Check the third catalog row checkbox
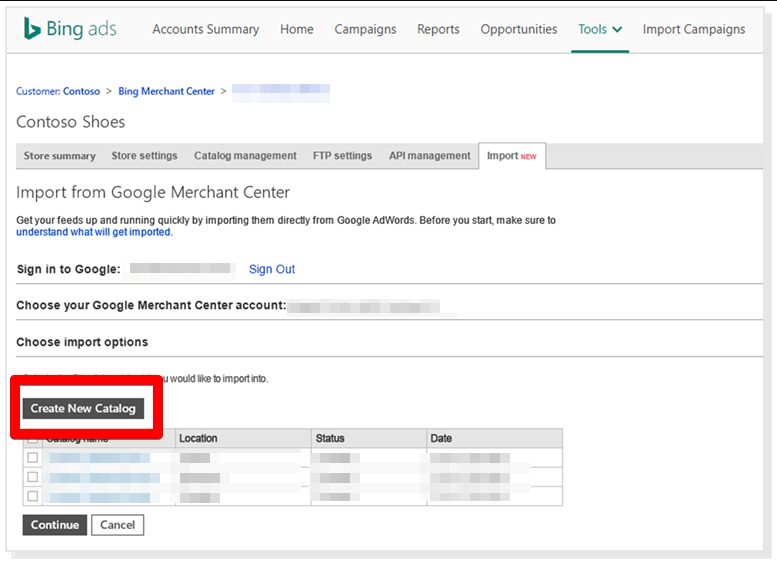777x563 pixels. point(33,496)
